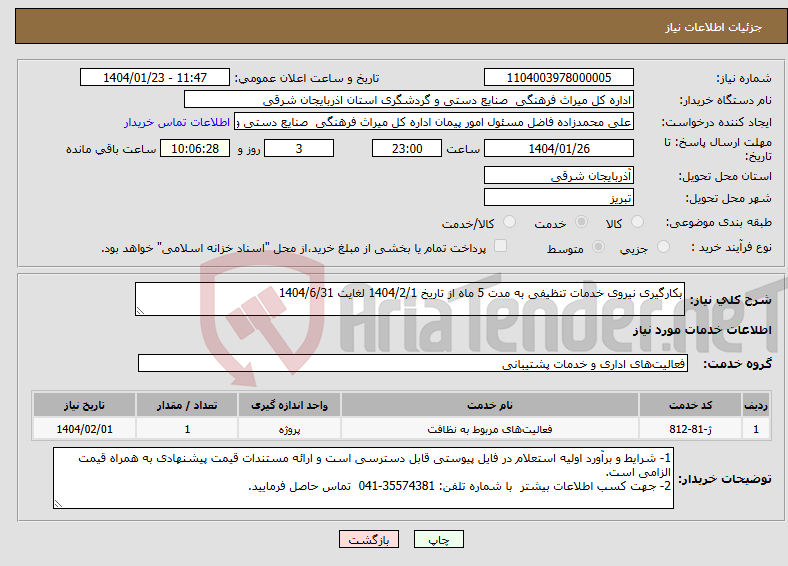The height and width of the screenshot is (566, 788).
Task: Click the delivery province آذربایجان شرقی field
Action: [x=558, y=175]
